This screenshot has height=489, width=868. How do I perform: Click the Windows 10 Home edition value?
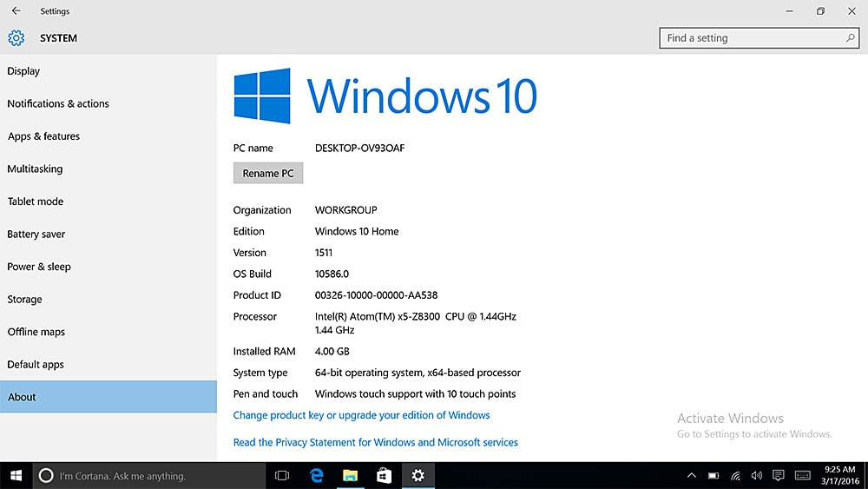tap(357, 232)
